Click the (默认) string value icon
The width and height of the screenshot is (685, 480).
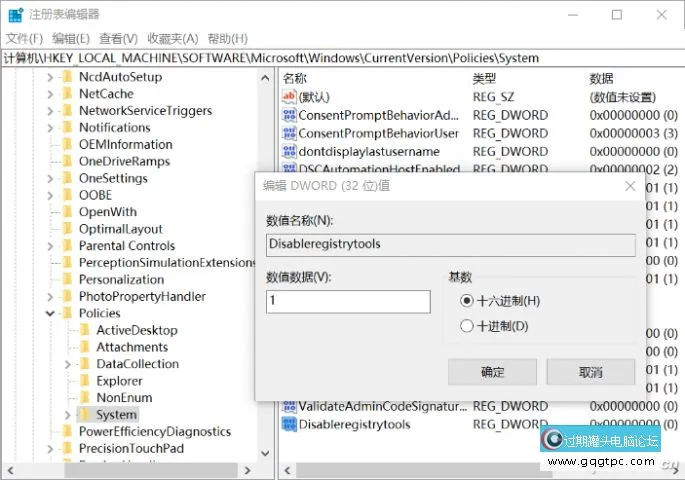pyautogui.click(x=290, y=97)
